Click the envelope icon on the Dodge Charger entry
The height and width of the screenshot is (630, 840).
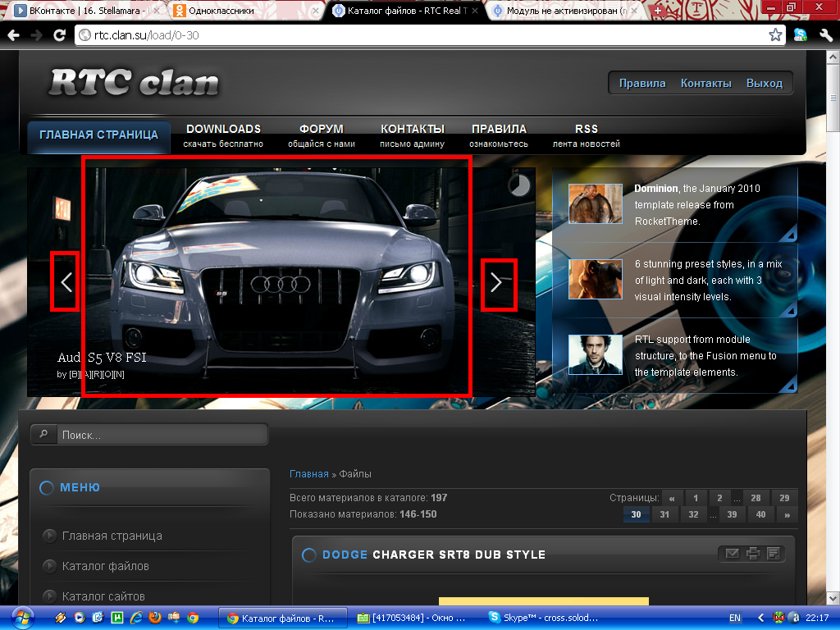click(732, 554)
